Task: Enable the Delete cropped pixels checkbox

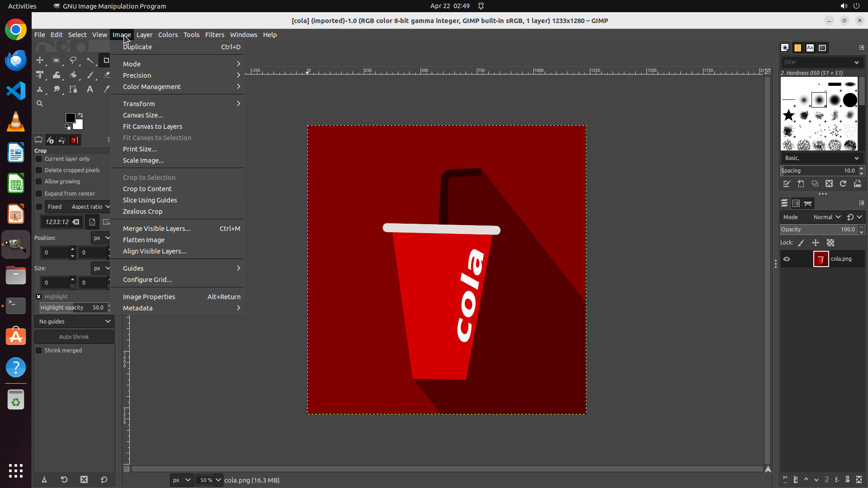Action: [39, 170]
